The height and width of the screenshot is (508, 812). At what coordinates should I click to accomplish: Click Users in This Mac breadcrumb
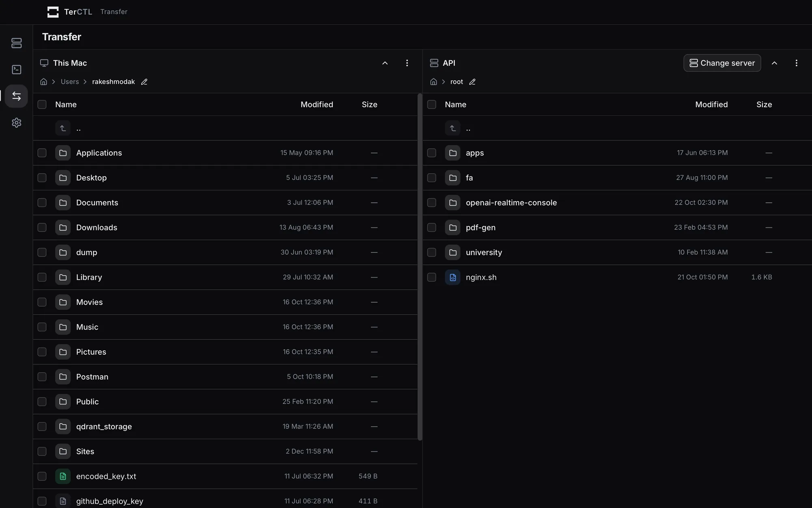[x=70, y=82]
